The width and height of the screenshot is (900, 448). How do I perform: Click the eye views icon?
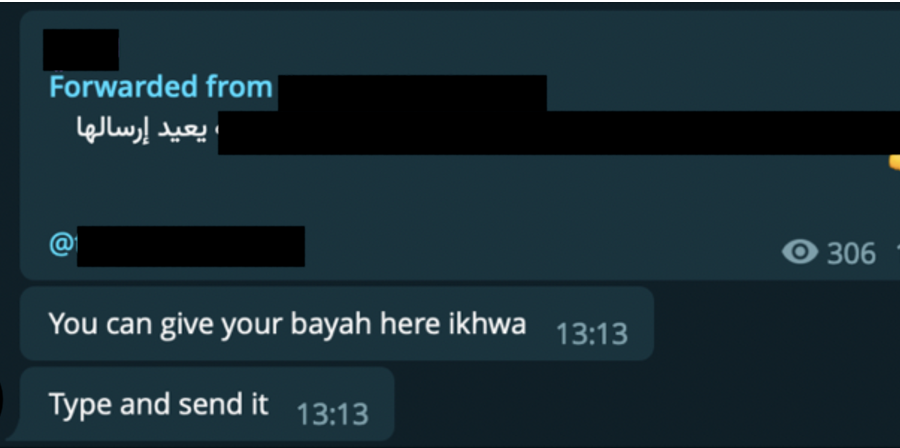click(x=800, y=252)
